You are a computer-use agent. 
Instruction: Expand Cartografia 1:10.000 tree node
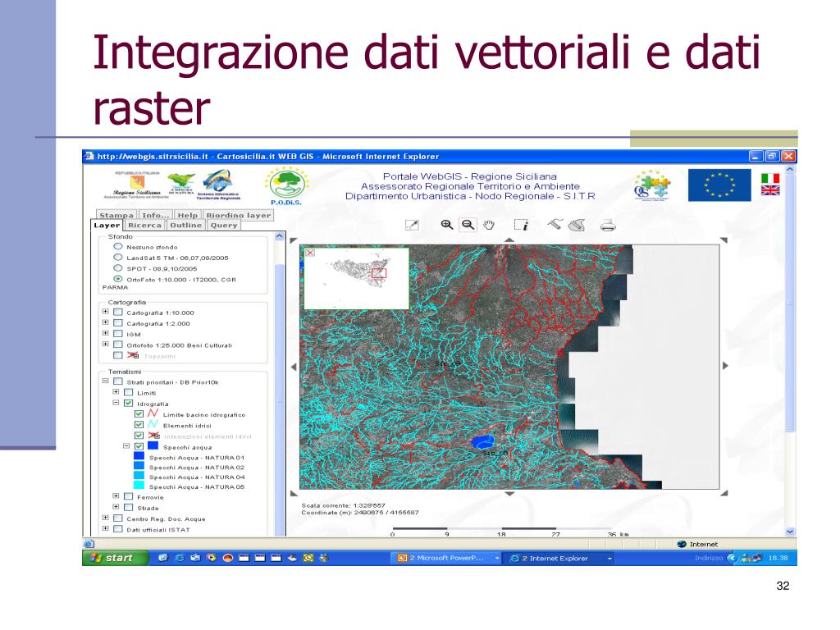[x=106, y=312]
